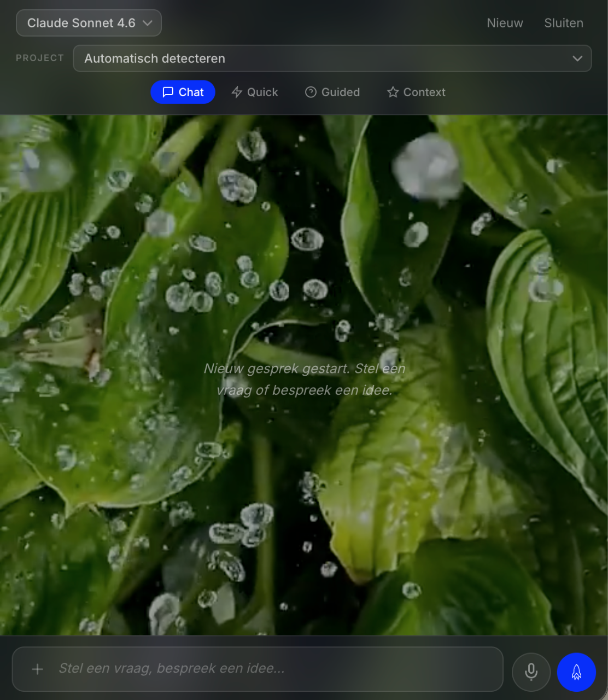This screenshot has height=700, width=608.
Task: Select the Guided mode tab
Action: pos(340,92)
